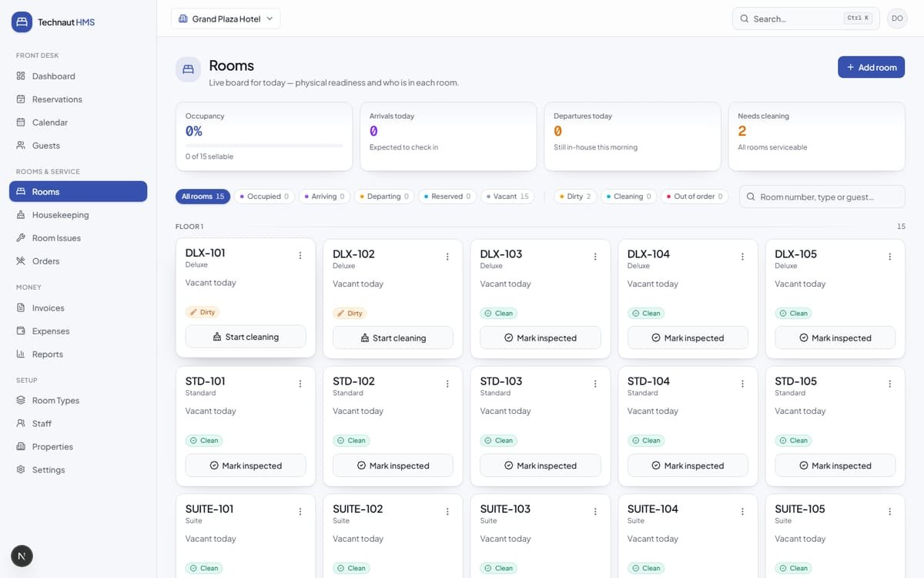Filter rooms by Vacant
This screenshot has width=924, height=578.
[507, 197]
